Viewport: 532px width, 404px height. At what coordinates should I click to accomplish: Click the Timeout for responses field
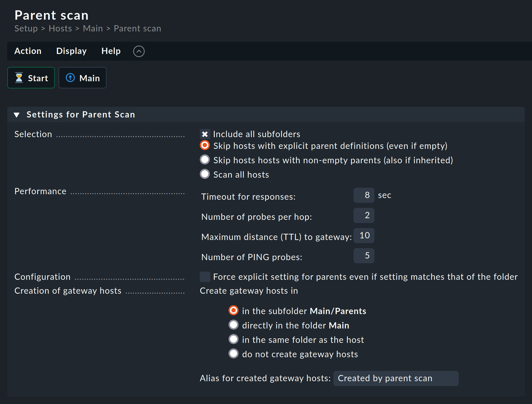(364, 195)
